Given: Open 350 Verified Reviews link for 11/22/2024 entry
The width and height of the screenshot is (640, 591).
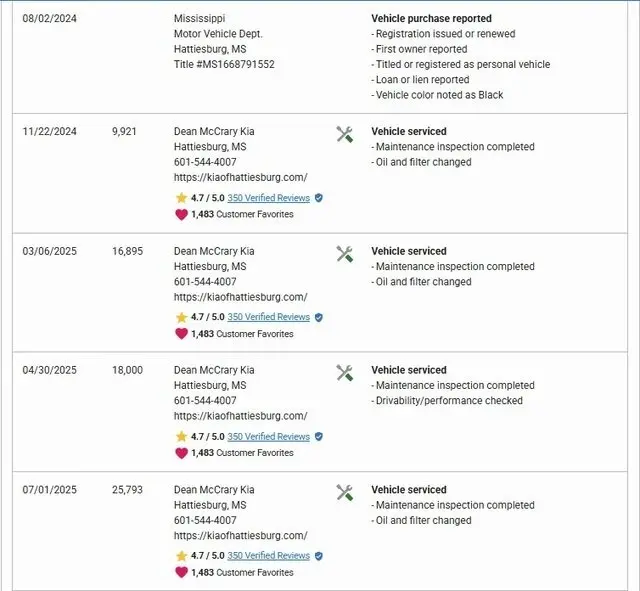Looking at the screenshot, I should [x=268, y=198].
